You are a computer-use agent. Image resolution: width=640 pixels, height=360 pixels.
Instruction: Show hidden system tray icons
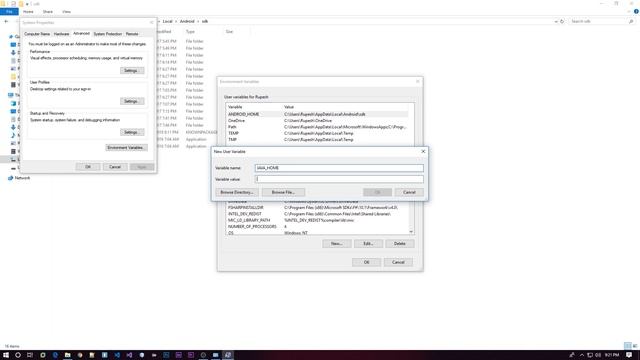coord(582,355)
